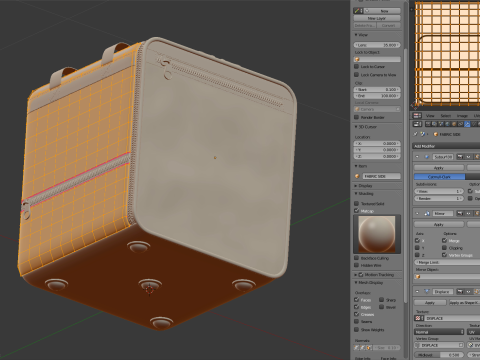Viewport: 480px width, 360px height.
Task: Click the Mirror modifier icon
Action: click(427, 213)
